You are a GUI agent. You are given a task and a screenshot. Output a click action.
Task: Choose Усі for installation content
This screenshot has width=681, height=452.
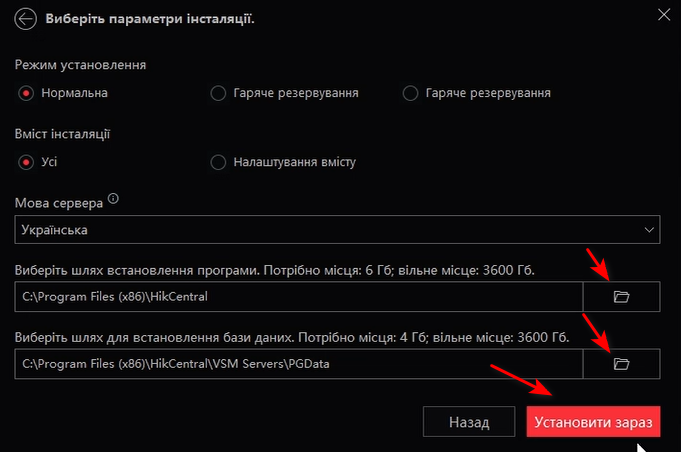click(x=26, y=161)
